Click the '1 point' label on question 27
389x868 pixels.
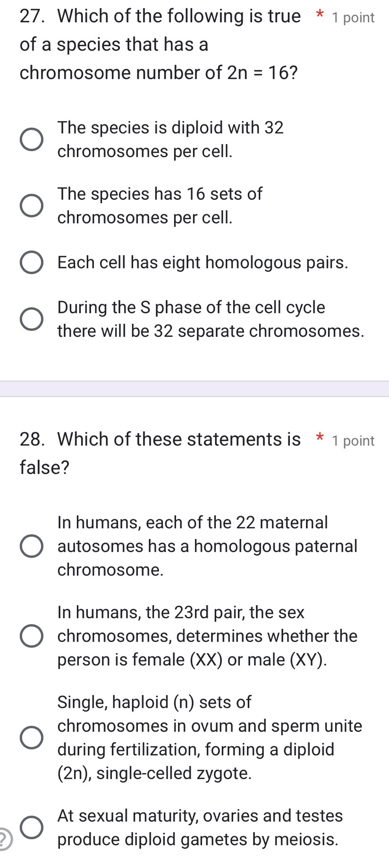[x=353, y=18]
